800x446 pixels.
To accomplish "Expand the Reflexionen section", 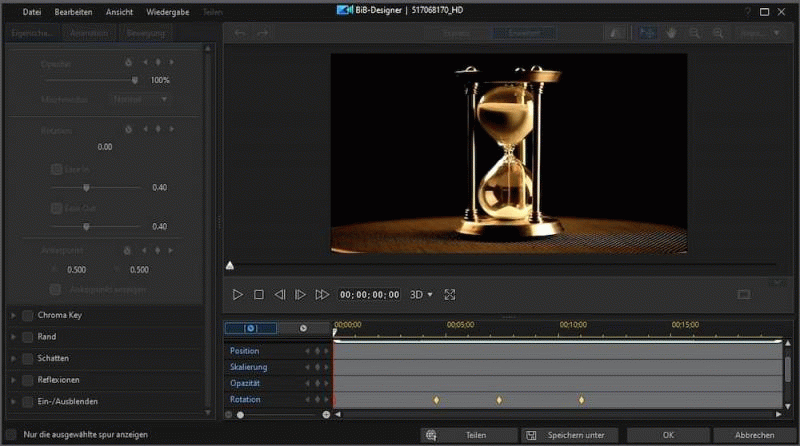I will [14, 380].
